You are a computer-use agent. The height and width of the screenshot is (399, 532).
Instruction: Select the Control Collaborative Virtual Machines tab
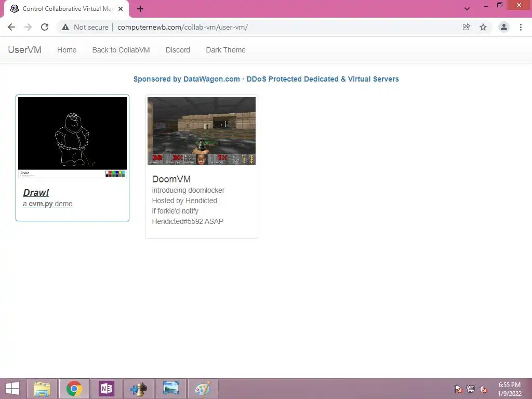pyautogui.click(x=66, y=9)
